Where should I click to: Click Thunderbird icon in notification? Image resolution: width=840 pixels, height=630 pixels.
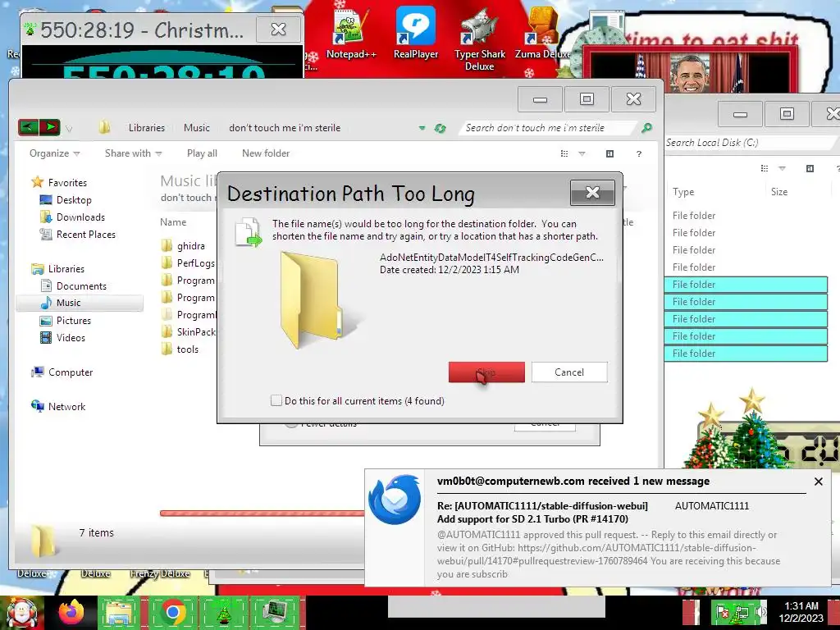[x=395, y=500]
